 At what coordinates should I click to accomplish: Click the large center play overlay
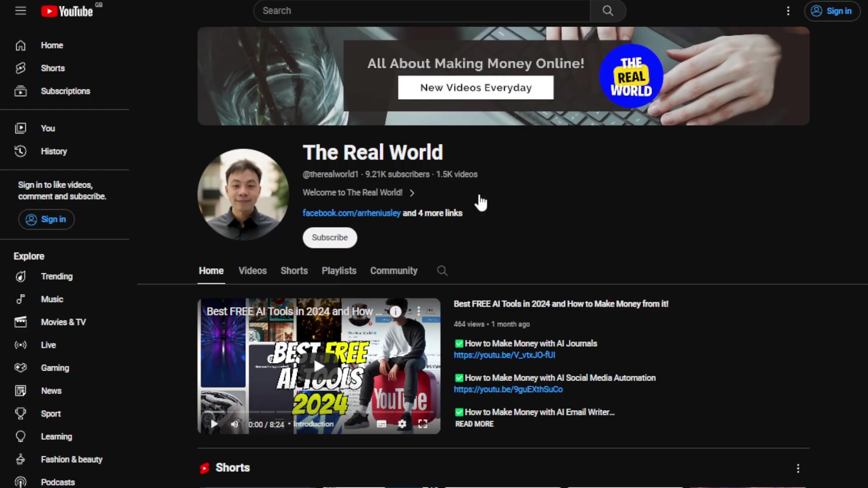[x=319, y=366]
